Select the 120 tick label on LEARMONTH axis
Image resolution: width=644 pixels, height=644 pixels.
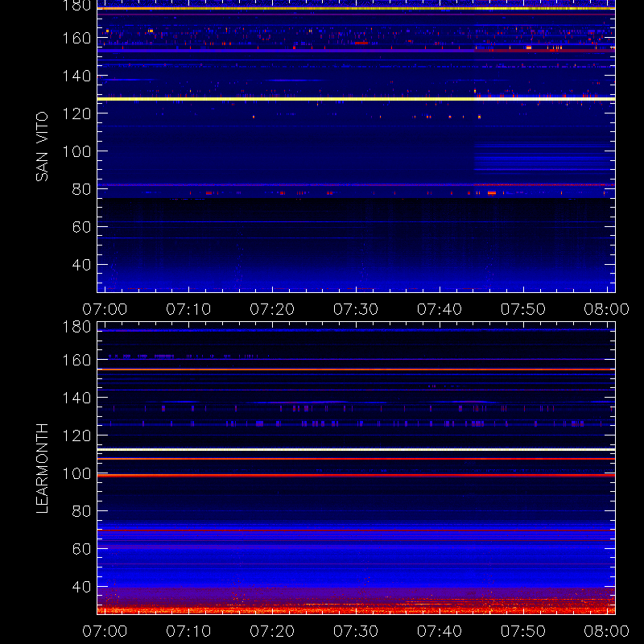[x=76, y=436]
